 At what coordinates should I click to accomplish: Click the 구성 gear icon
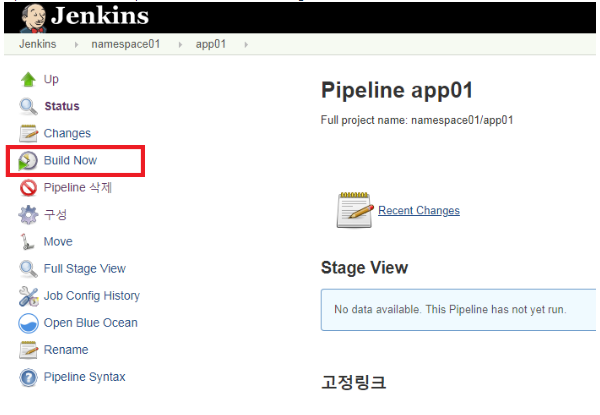[x=28, y=215]
